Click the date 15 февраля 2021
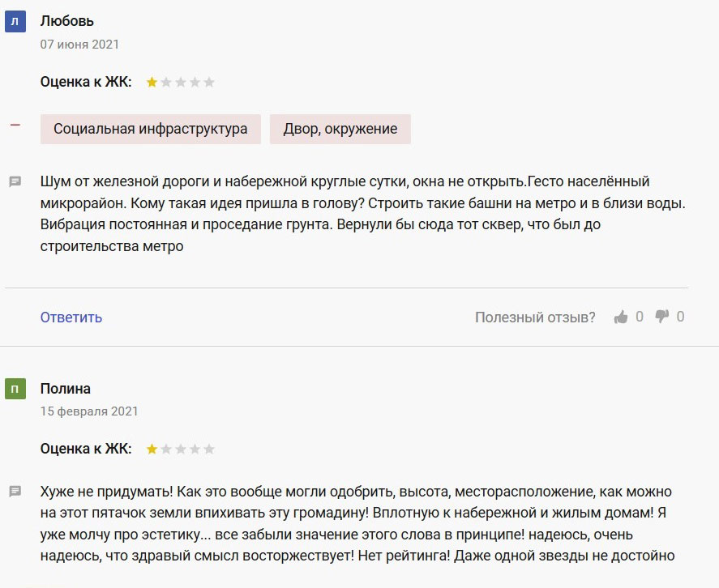This screenshot has height=588, width=719. [89, 411]
